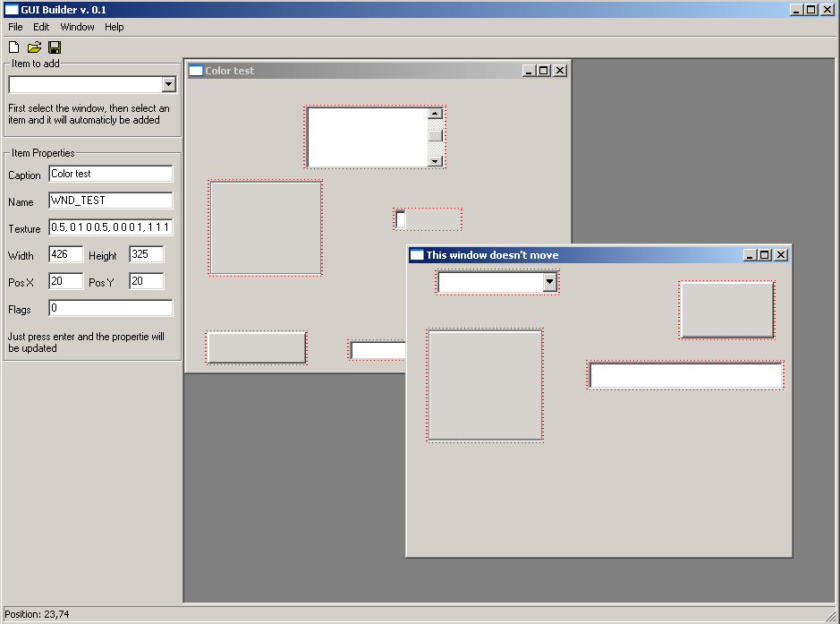Minimize the Color test window

coord(529,70)
